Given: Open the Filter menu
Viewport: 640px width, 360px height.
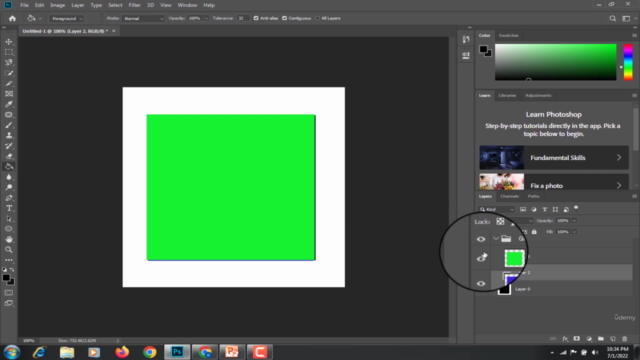Looking at the screenshot, I should point(134,5).
